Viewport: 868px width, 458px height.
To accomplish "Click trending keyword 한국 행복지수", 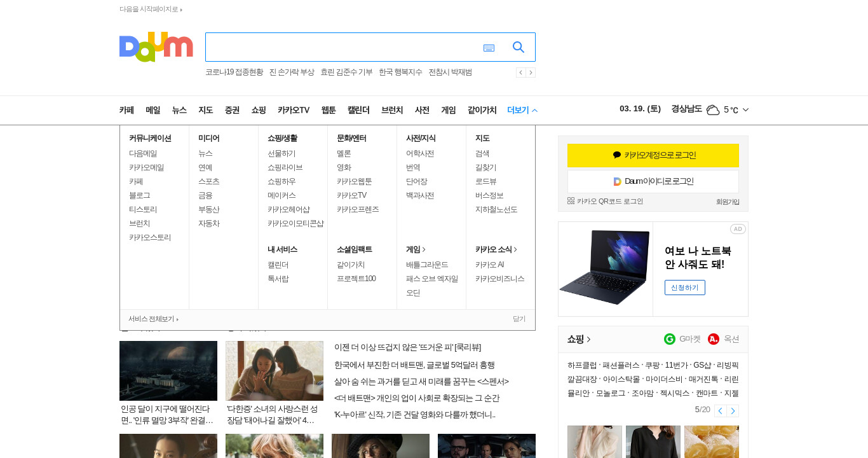I will 400,73.
